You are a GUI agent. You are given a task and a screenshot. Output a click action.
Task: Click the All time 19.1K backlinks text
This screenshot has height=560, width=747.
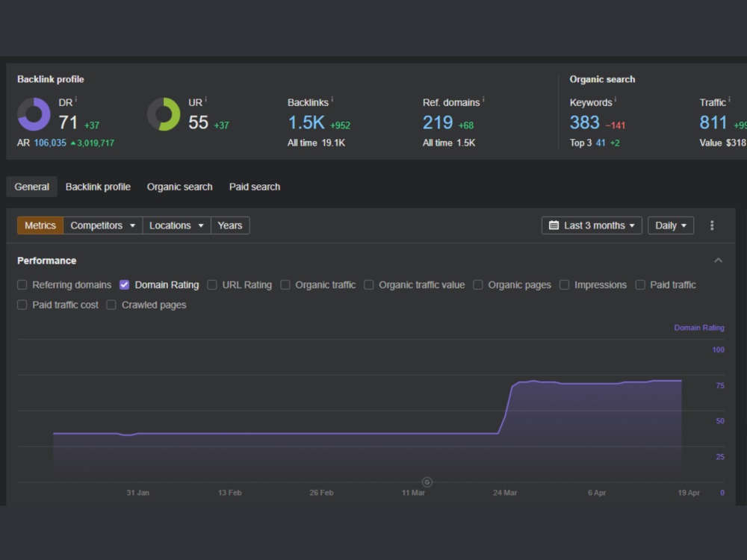(316, 143)
